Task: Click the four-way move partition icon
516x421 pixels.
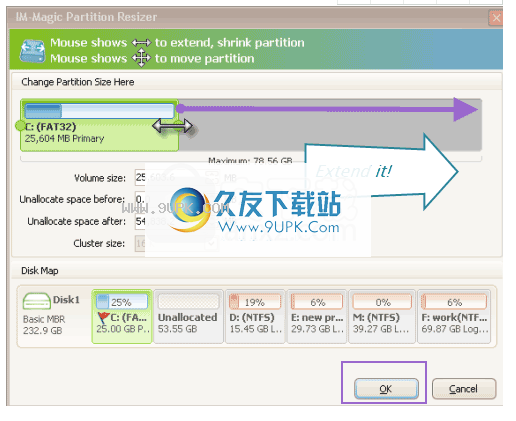Action: click(x=141, y=58)
